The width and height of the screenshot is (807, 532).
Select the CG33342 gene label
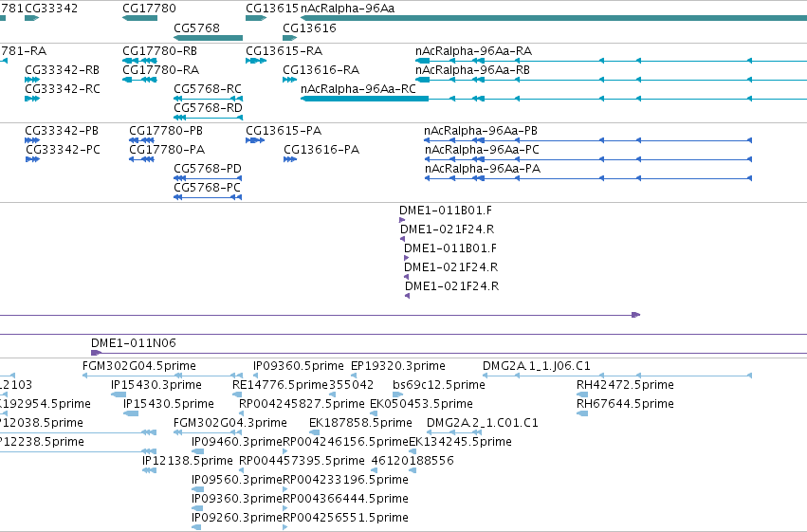click(x=51, y=9)
